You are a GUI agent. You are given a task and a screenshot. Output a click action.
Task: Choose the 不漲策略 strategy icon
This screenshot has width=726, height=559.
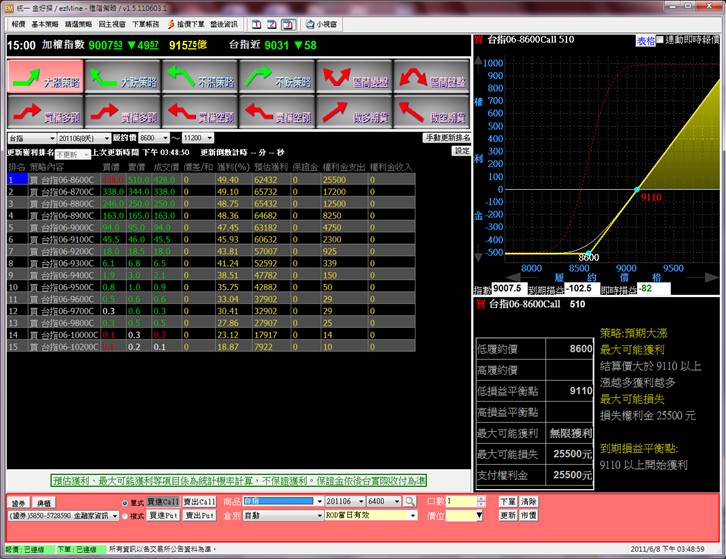(x=198, y=75)
